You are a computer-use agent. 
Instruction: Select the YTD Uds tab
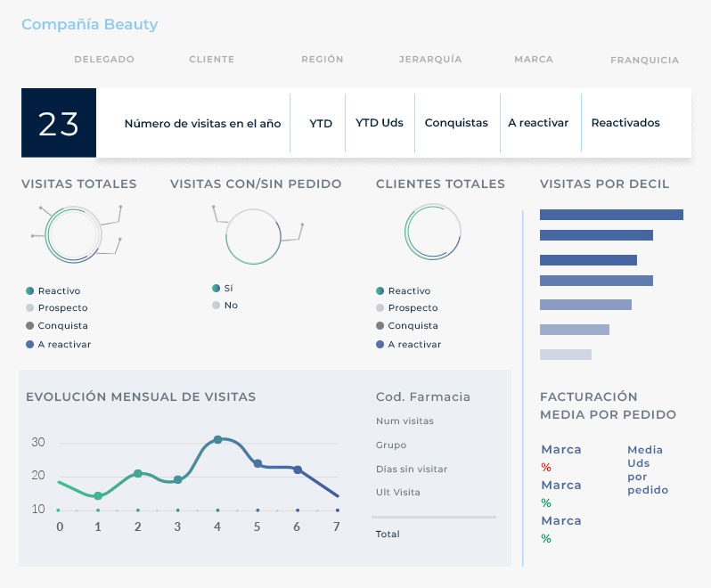(380, 123)
